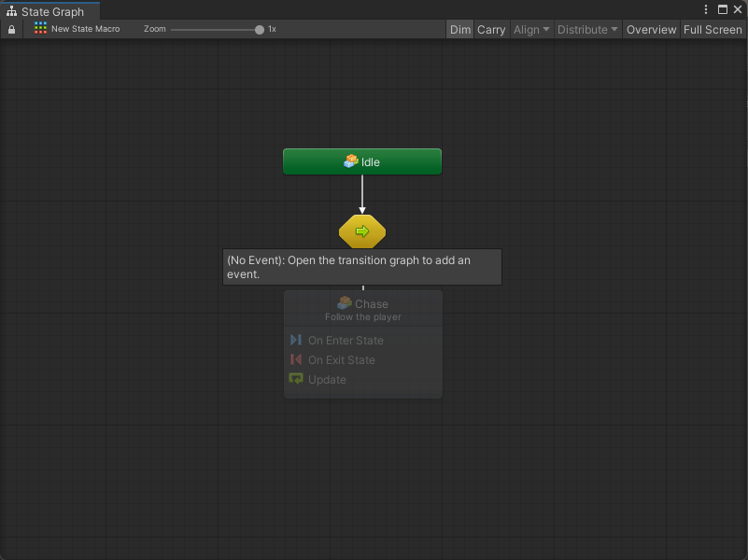Click the Zoom slider handle

point(260,30)
